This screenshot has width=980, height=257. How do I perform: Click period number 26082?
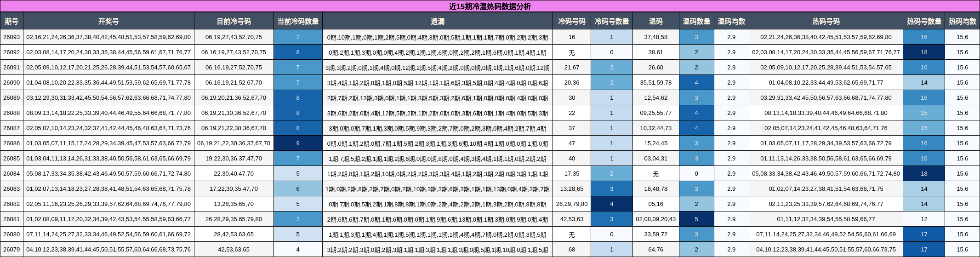coord(11,204)
